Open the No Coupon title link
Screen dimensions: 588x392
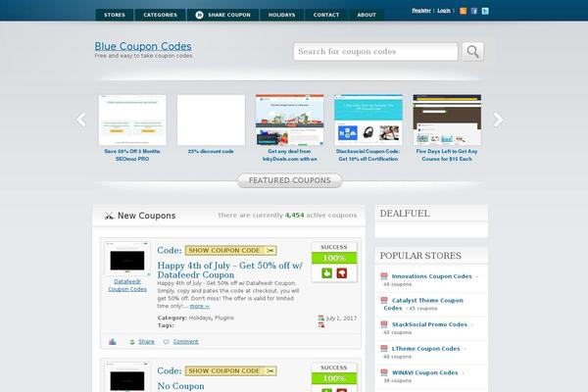tap(180, 386)
